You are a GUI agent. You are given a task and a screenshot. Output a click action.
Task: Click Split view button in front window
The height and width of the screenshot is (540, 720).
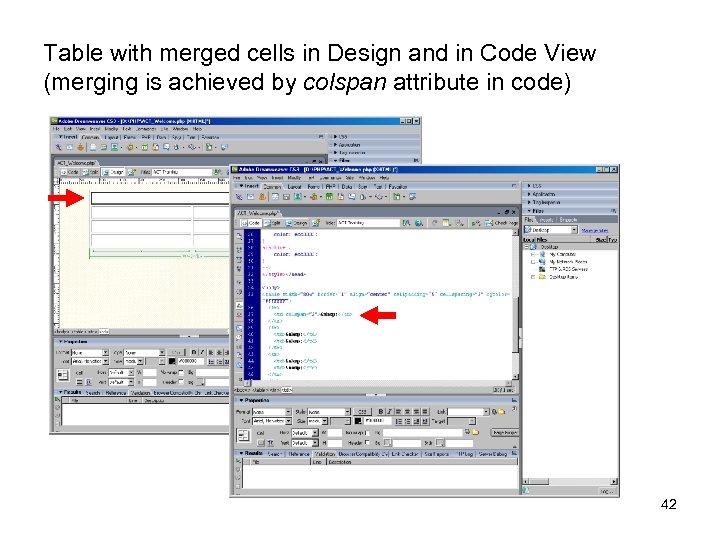tap(273, 223)
